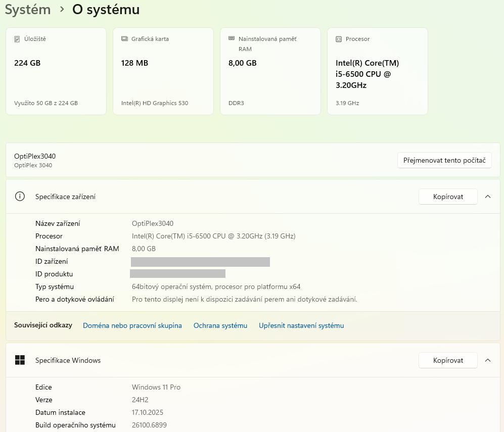Click the O systému breadcrumb title
This screenshot has width=504, height=432.
pos(106,10)
